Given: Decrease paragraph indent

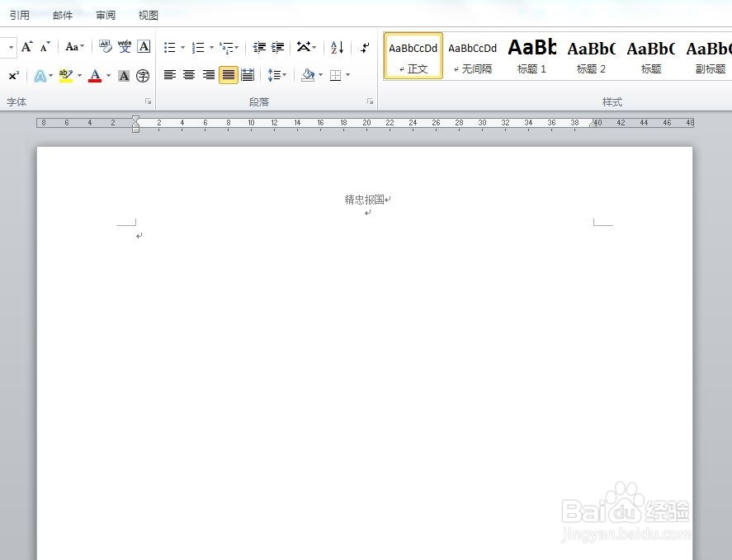Looking at the screenshot, I should coord(260,47).
